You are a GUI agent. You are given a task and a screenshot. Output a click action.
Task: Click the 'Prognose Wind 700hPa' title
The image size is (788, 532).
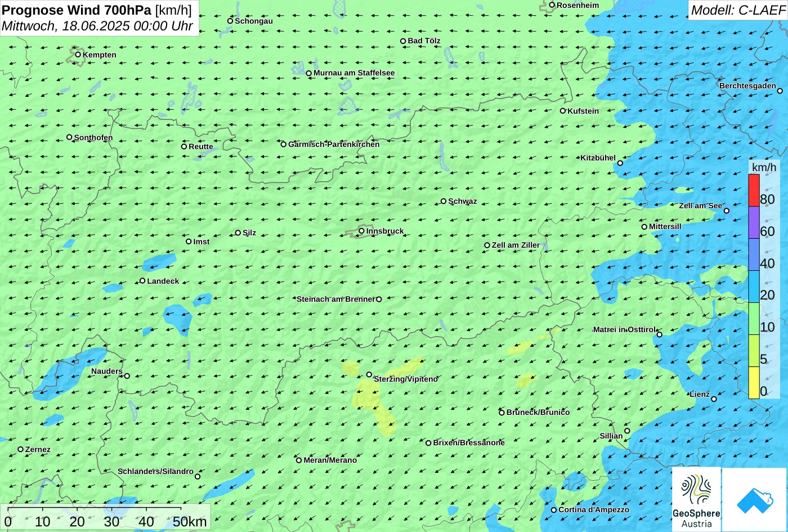click(77, 10)
